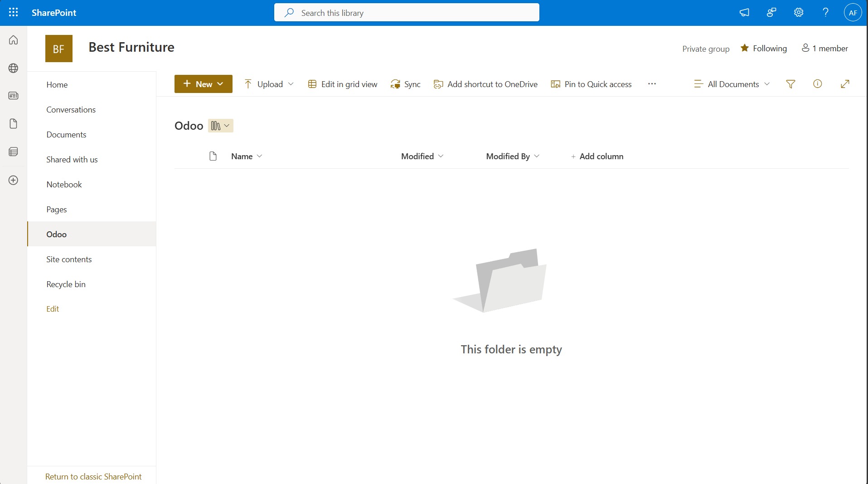Viewport: 868px width, 484px height.
Task: Open the Modified column dropdown
Action: point(422,156)
